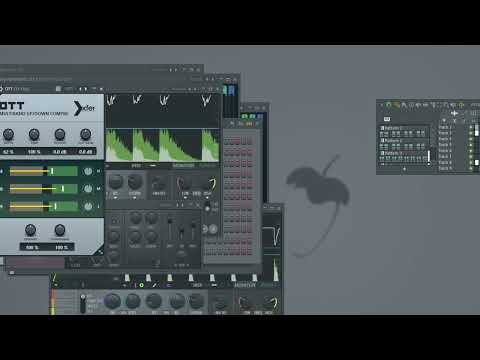Adjust the Time knob in OTT
Image resolution: width=480 pixels, height=360 pixels.
34,134
